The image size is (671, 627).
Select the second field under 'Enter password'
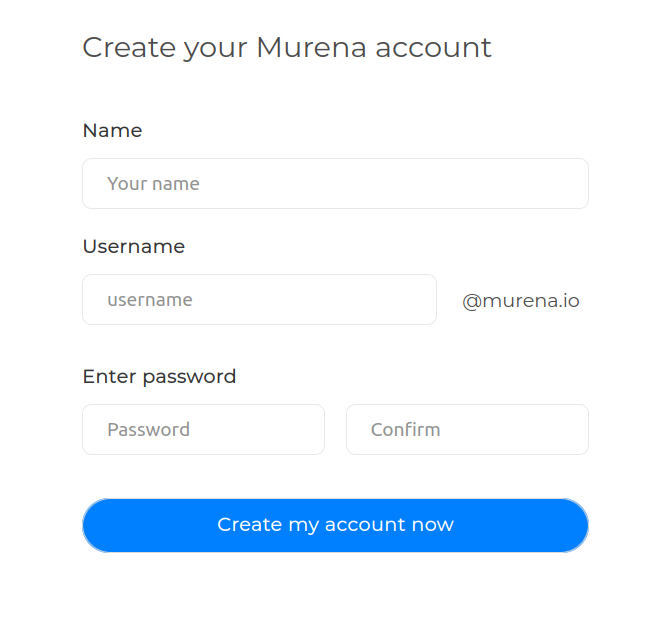coord(467,430)
